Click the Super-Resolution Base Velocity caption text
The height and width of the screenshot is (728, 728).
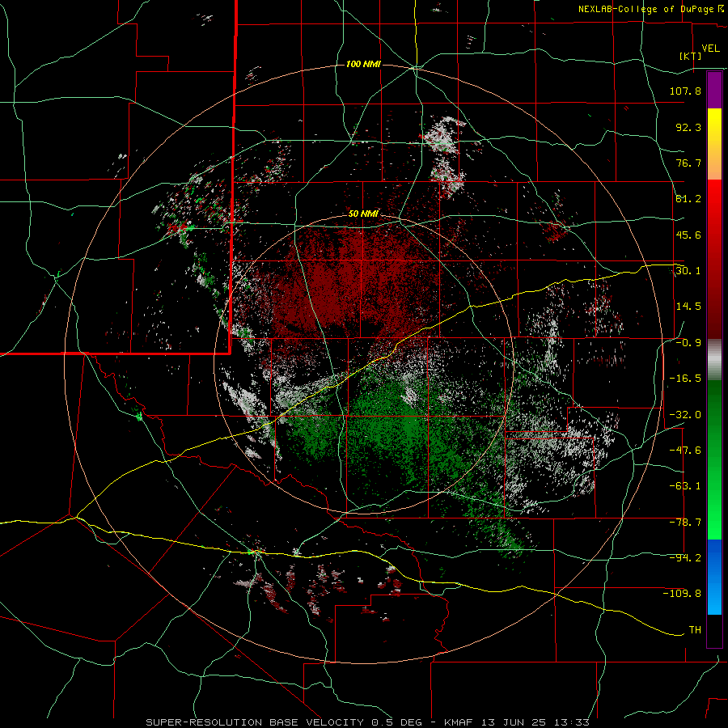(255, 722)
